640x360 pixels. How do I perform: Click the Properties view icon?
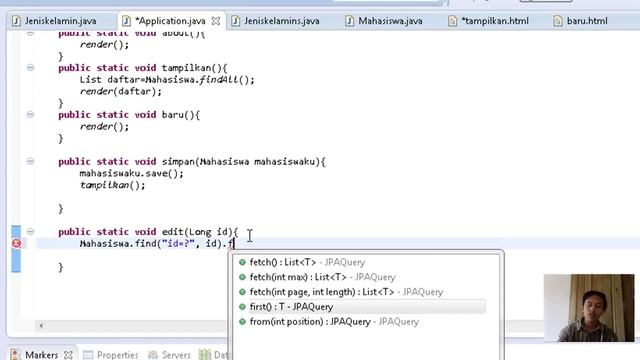point(88,355)
